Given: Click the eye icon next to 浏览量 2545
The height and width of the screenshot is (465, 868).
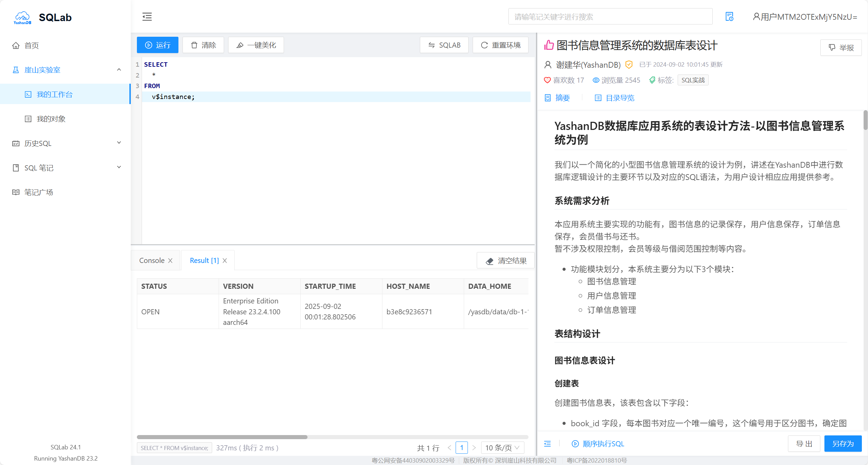Looking at the screenshot, I should [596, 80].
